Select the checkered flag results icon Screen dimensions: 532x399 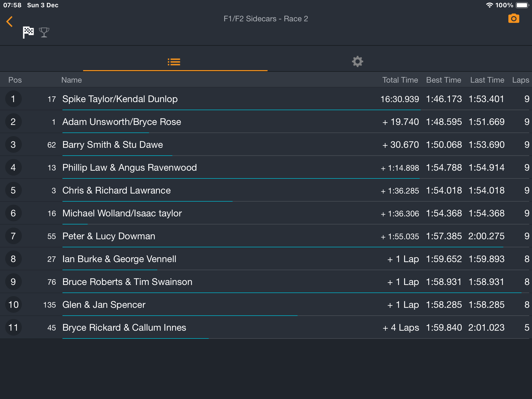[28, 32]
